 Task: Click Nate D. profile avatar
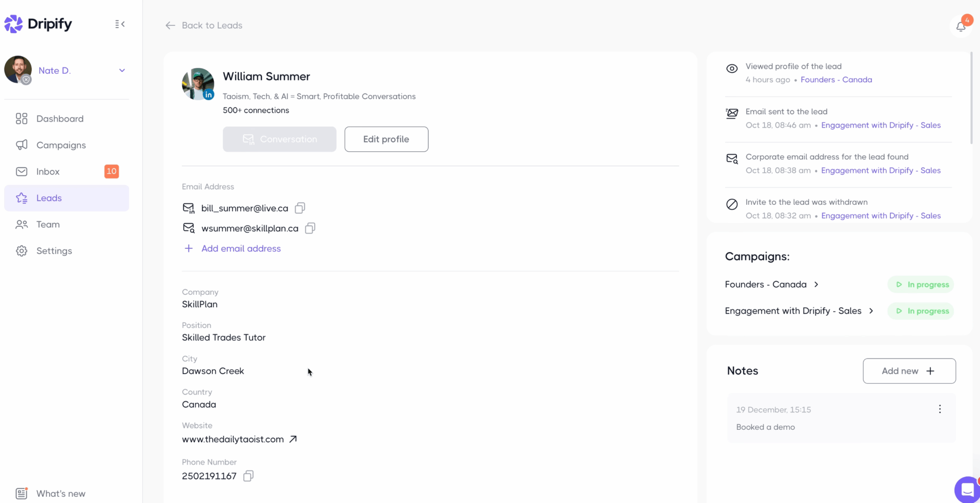pos(18,70)
